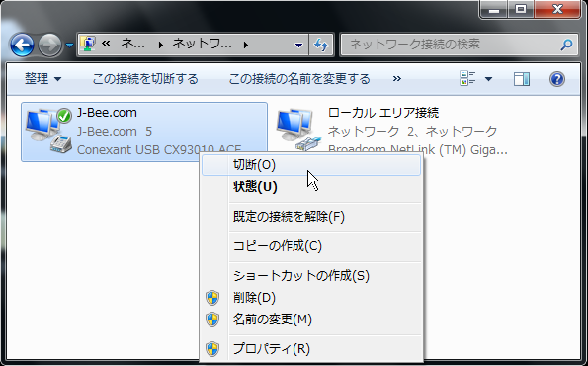The image size is (588, 366).
Task: Choose ショートカットの作成(S) menu entry
Action: pos(311,276)
